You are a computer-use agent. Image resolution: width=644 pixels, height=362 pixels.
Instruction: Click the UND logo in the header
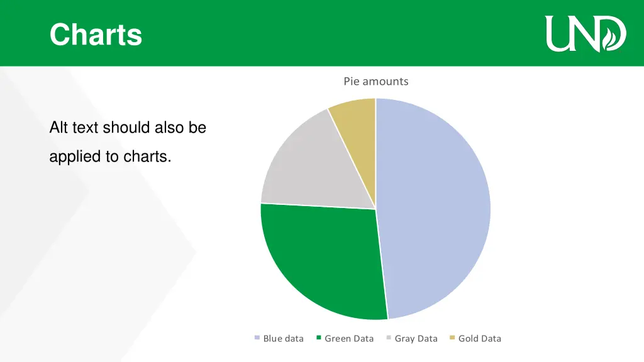pyautogui.click(x=585, y=33)
